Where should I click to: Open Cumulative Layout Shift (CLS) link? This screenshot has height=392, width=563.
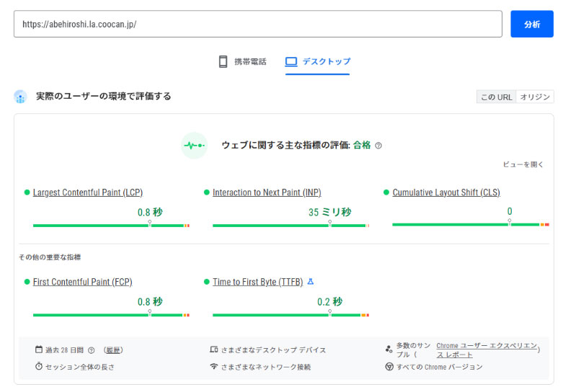pyautogui.click(x=445, y=192)
